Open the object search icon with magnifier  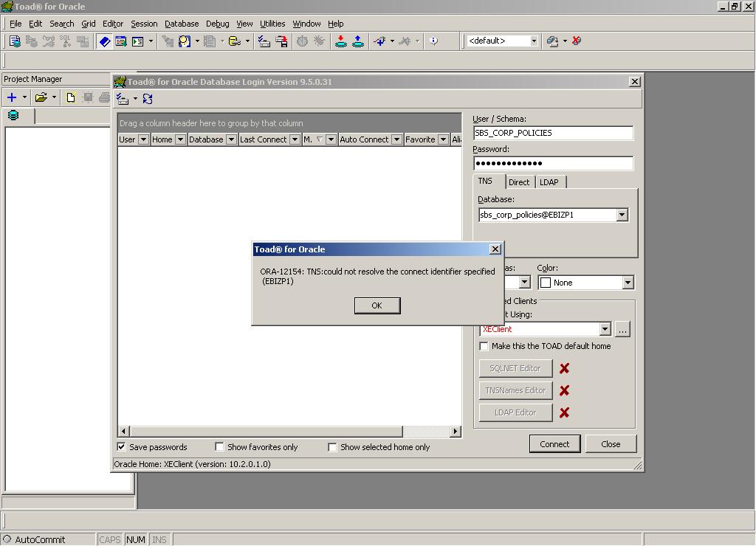(x=184, y=41)
